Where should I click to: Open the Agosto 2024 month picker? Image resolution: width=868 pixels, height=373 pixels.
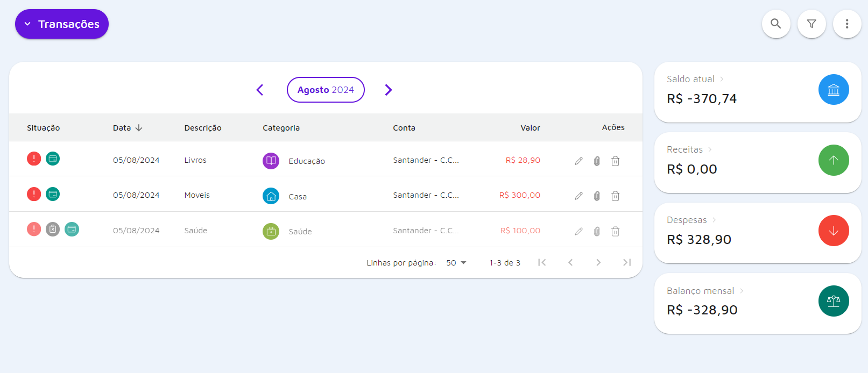pyautogui.click(x=326, y=90)
